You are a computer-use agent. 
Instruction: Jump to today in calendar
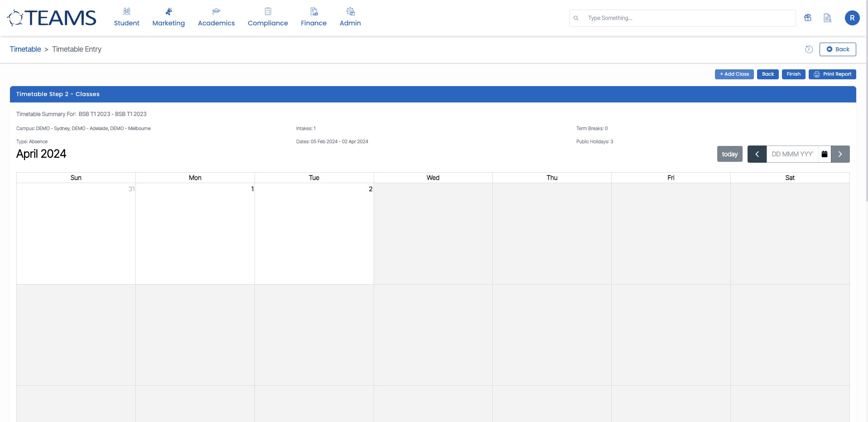coord(729,154)
